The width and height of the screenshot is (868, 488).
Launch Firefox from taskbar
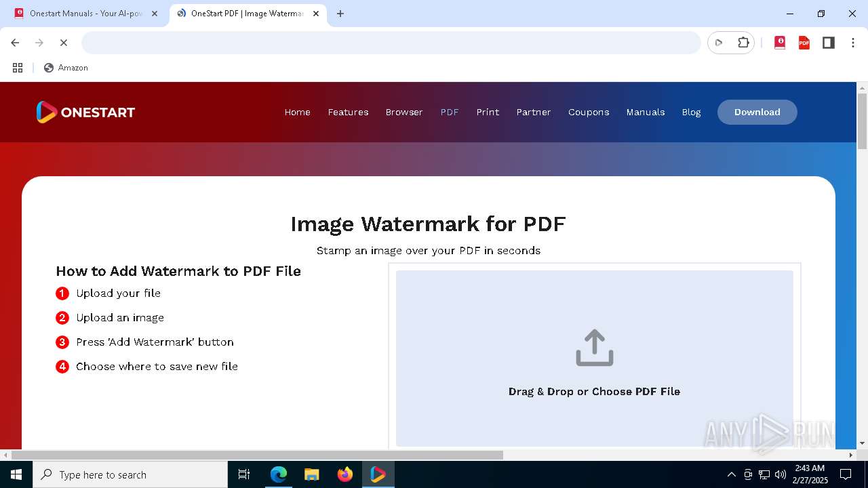click(345, 474)
